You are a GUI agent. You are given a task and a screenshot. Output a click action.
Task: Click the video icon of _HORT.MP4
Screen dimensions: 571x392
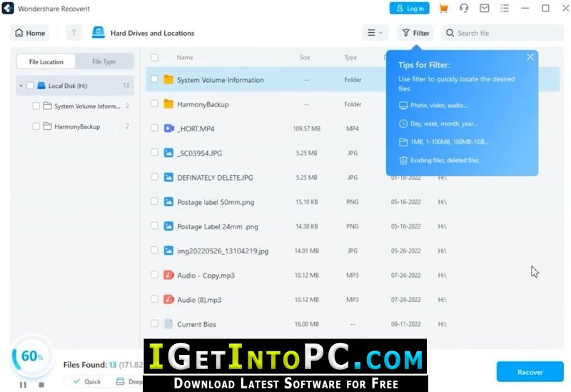[168, 129]
